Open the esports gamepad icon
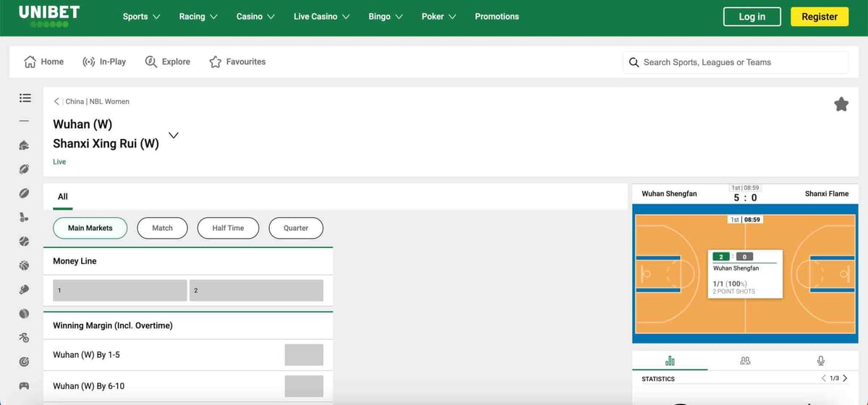The image size is (868, 405). click(25, 385)
